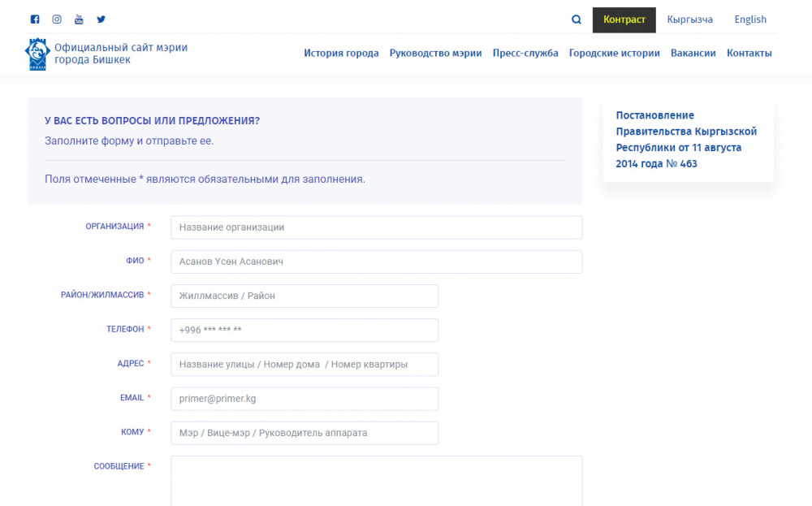Open the Facebook page icon
The width and height of the screenshot is (812, 506).
[x=34, y=19]
